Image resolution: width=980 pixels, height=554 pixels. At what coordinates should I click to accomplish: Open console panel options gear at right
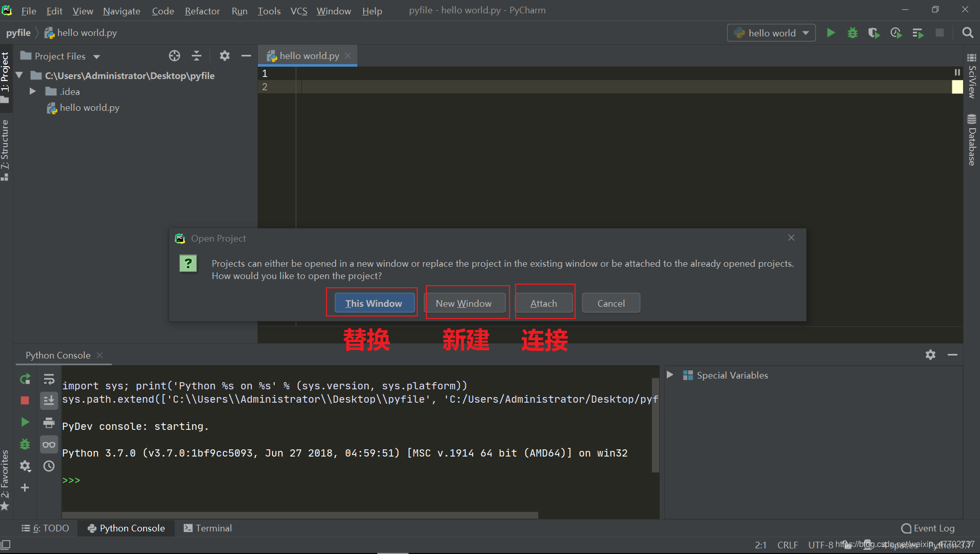tap(930, 355)
